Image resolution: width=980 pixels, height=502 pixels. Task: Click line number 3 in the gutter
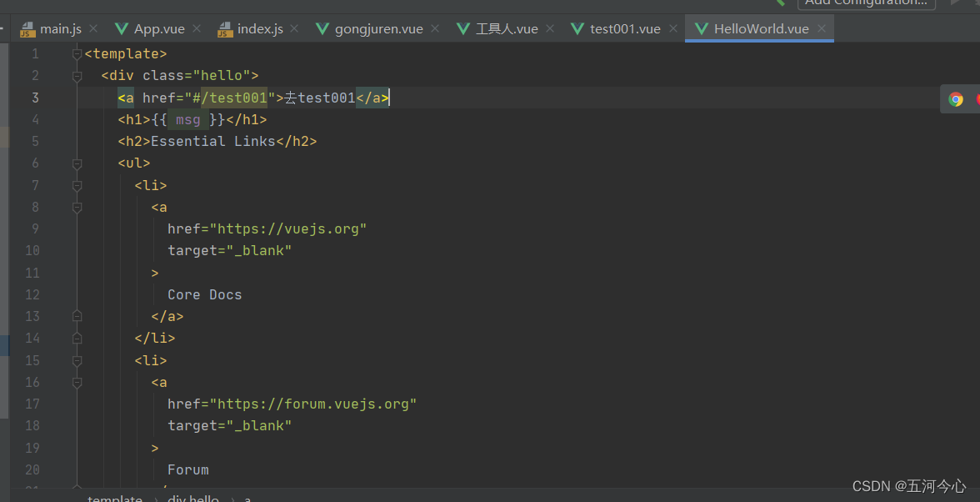point(36,98)
